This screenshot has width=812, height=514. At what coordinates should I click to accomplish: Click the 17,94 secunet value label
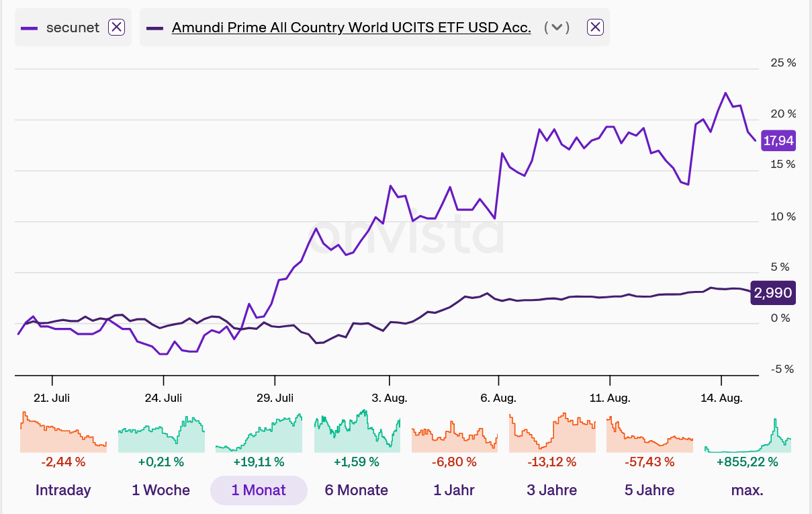point(778,140)
